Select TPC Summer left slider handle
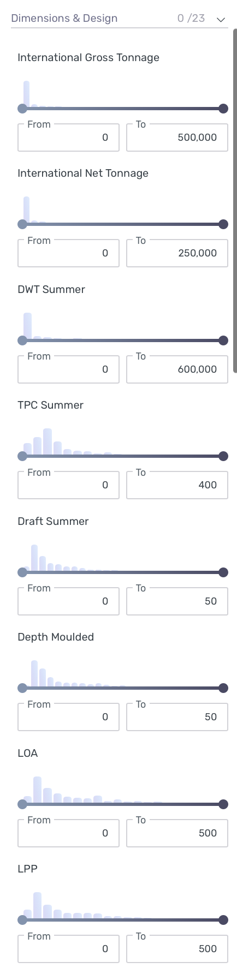The width and height of the screenshot is (237, 980). 22,456
